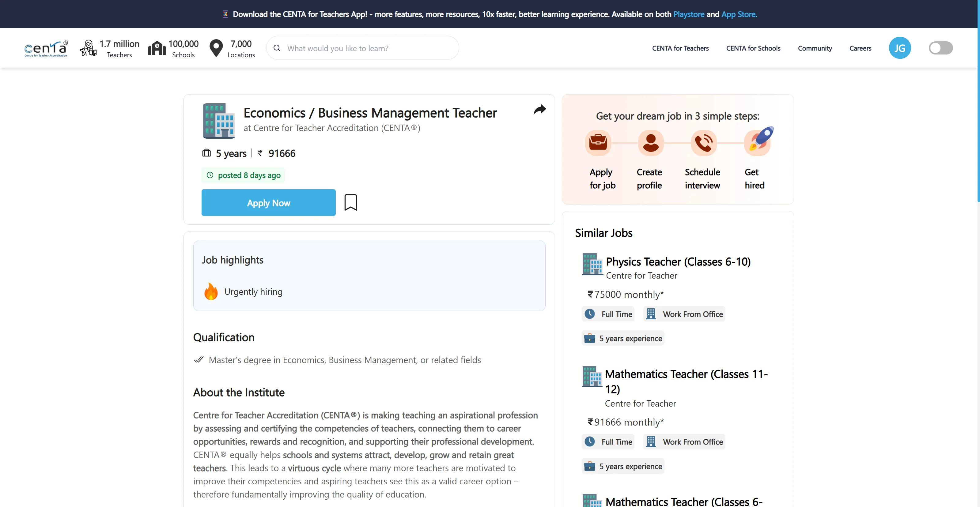Click the Apply for job briefcase icon
Image resolution: width=980 pixels, height=507 pixels.
click(598, 143)
